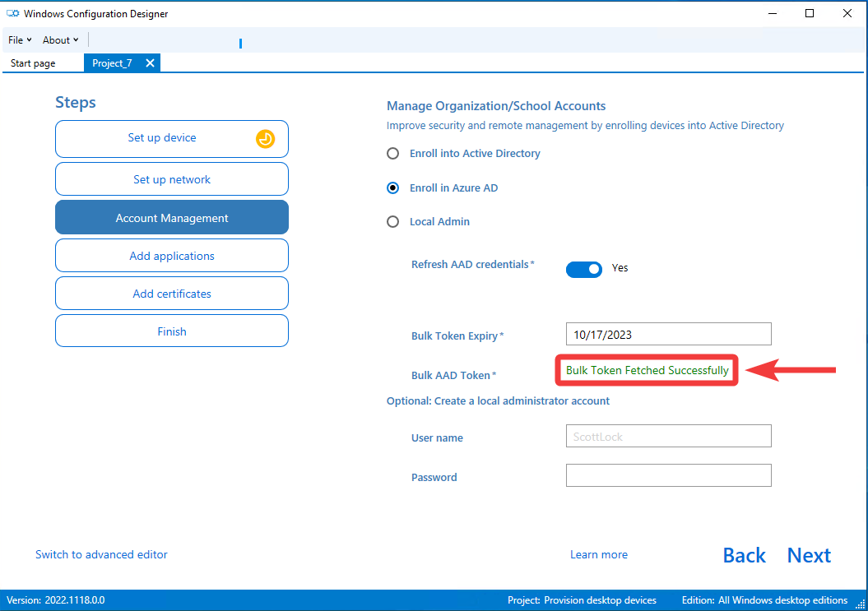Open the Add applications step

171,255
